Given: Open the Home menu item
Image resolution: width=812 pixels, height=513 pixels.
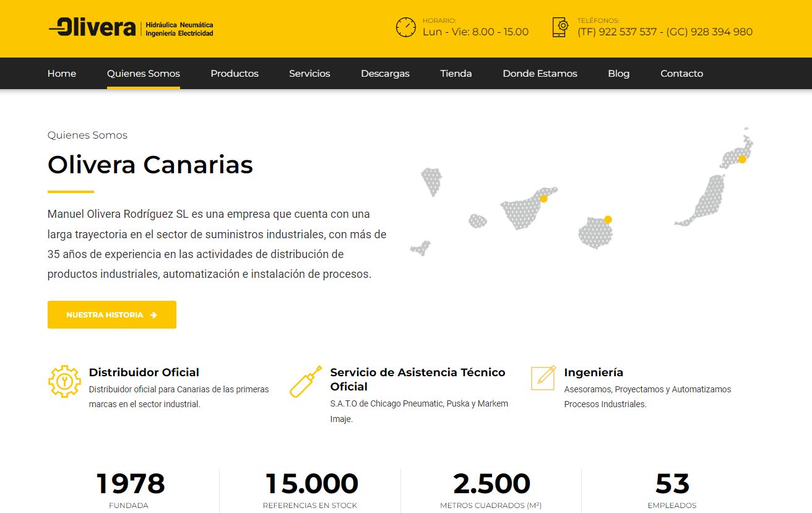Looking at the screenshot, I should tap(62, 74).
